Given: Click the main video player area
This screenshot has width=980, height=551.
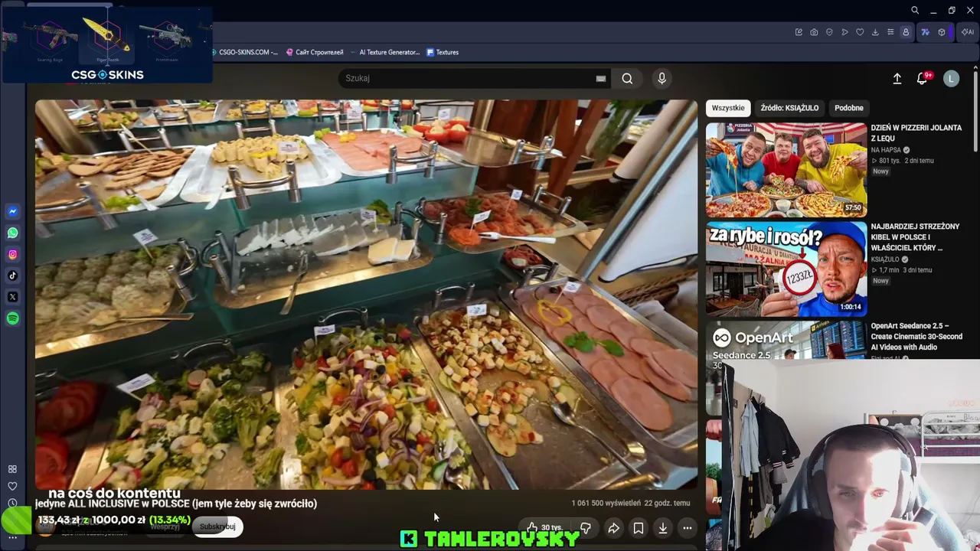Looking at the screenshot, I should pyautogui.click(x=366, y=295).
